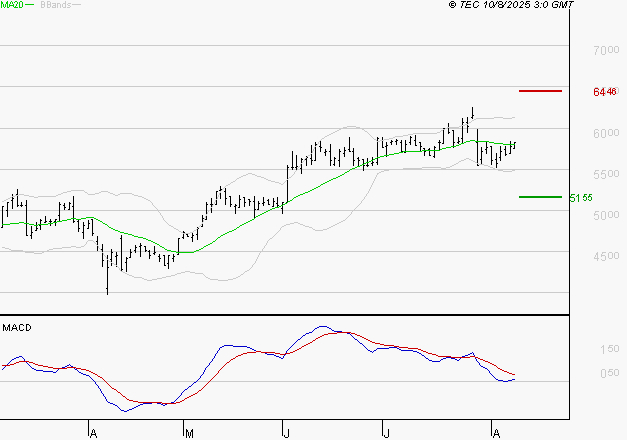This screenshot has height=440, width=627.
Task: Click the second J month marker
Action: tap(386, 434)
